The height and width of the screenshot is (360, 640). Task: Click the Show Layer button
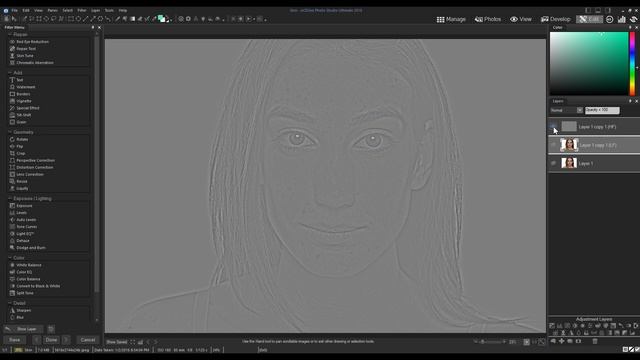pyautogui.click(x=23, y=329)
